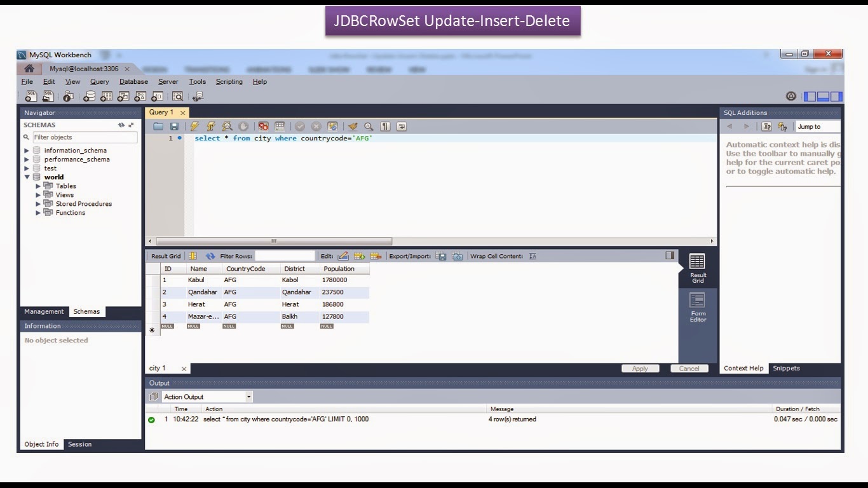
Task: Open the Form Editor view
Action: pos(698,308)
